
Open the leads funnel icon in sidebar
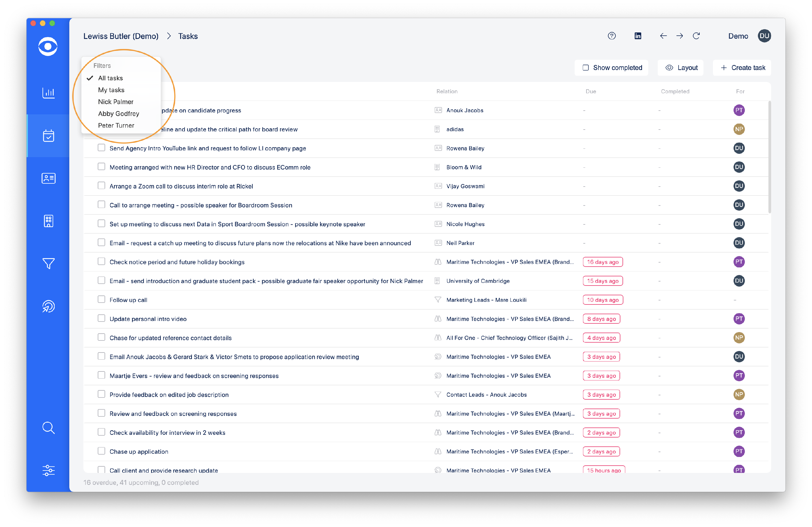[48, 263]
